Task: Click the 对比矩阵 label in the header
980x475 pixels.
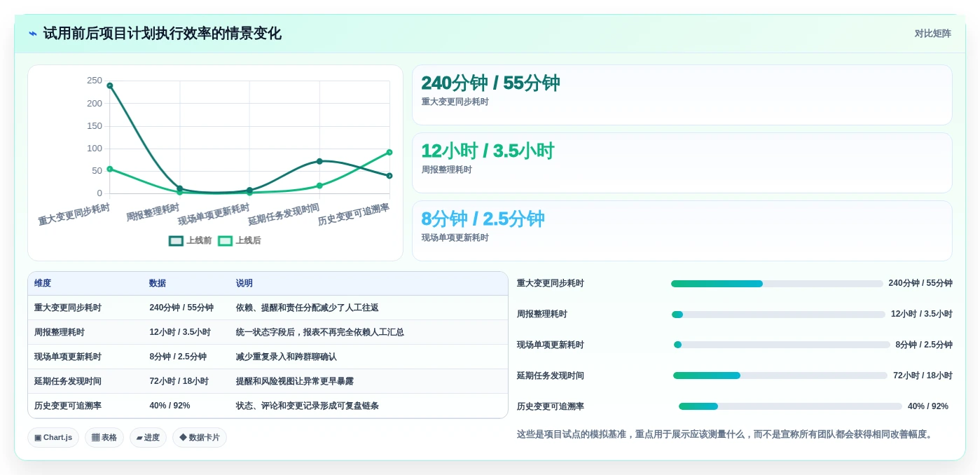Action: tap(932, 34)
